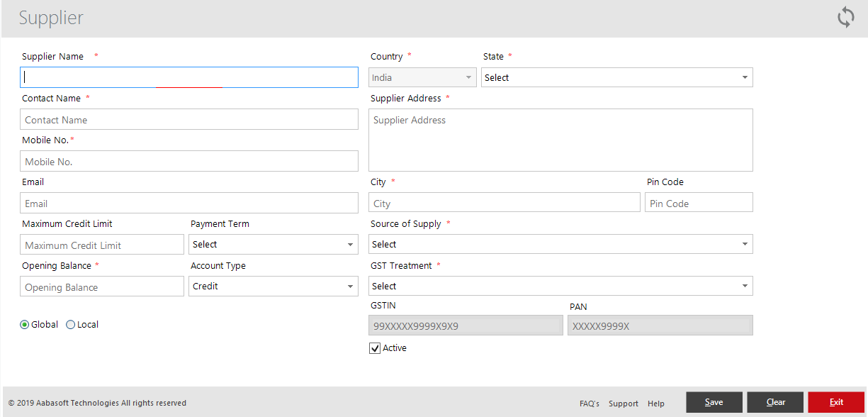Image resolution: width=868 pixels, height=417 pixels.
Task: Select the Global radio button
Action: (24, 324)
